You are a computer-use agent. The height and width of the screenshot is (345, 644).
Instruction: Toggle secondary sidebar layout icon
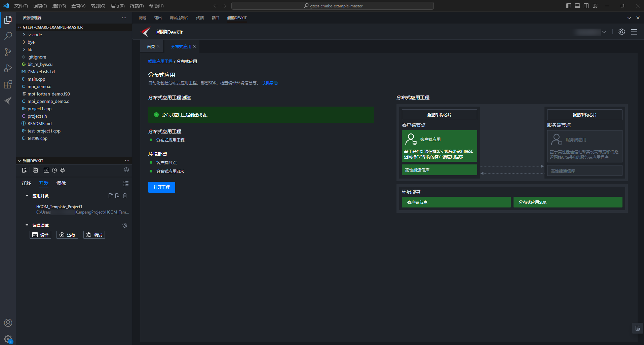[x=586, y=6]
